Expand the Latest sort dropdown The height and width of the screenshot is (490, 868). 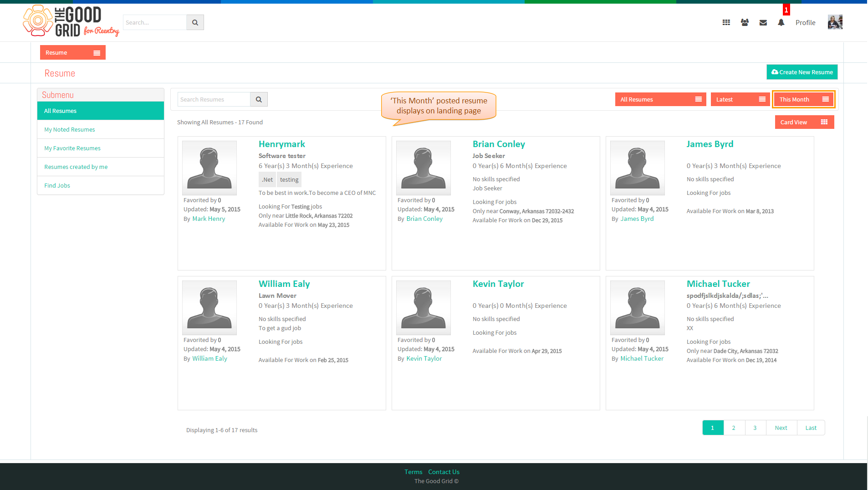(x=740, y=99)
